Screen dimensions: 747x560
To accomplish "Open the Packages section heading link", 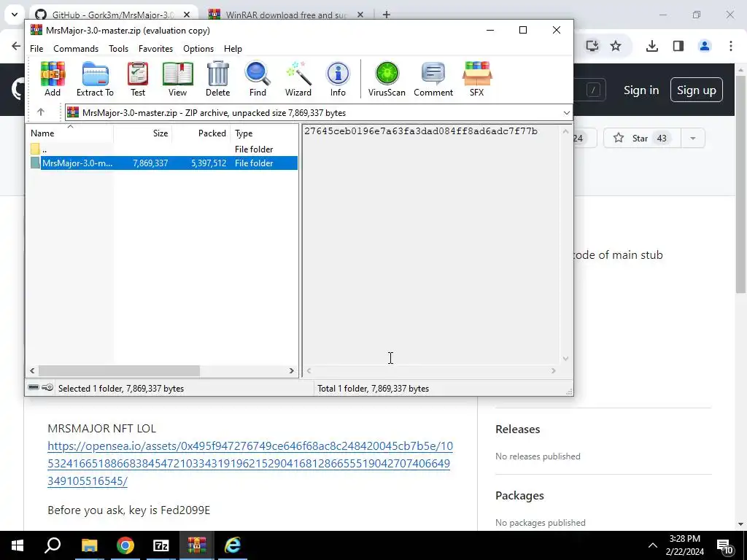I will point(519,496).
